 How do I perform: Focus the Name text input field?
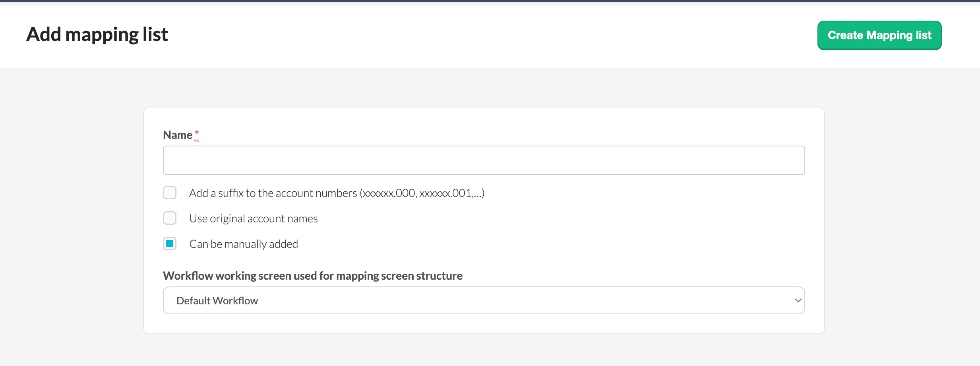tap(484, 160)
